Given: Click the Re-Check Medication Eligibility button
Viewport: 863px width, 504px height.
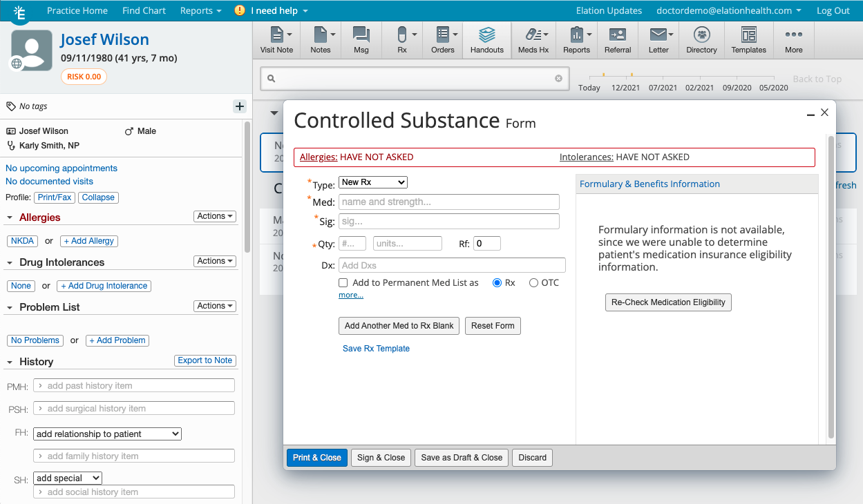Looking at the screenshot, I should pos(668,302).
